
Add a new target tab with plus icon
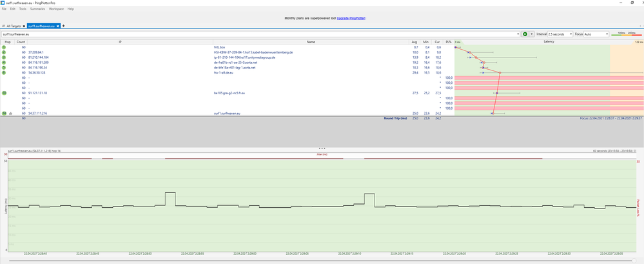coord(64,26)
